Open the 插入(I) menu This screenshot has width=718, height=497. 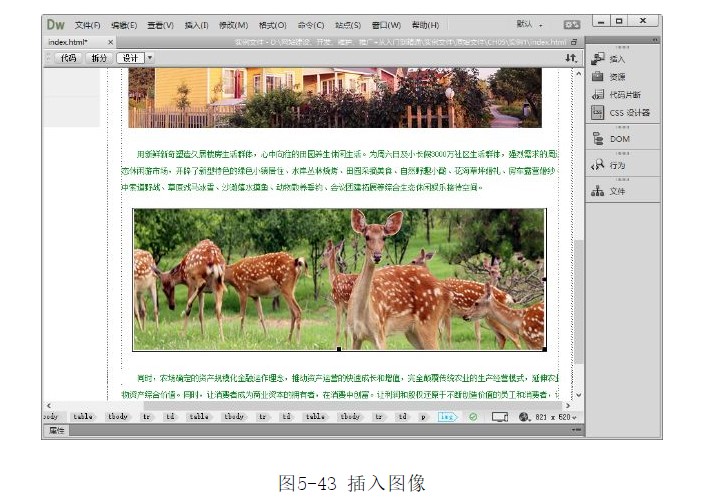pos(196,24)
